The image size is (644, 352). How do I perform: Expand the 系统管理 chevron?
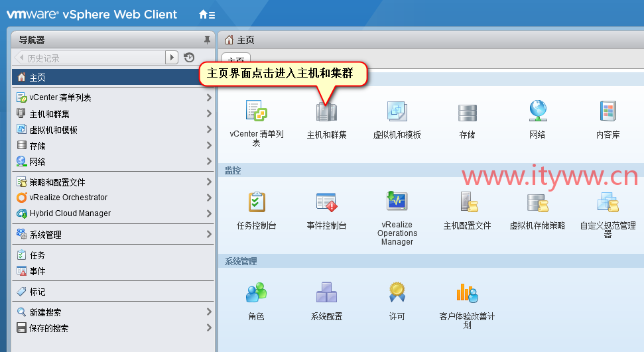209,234
